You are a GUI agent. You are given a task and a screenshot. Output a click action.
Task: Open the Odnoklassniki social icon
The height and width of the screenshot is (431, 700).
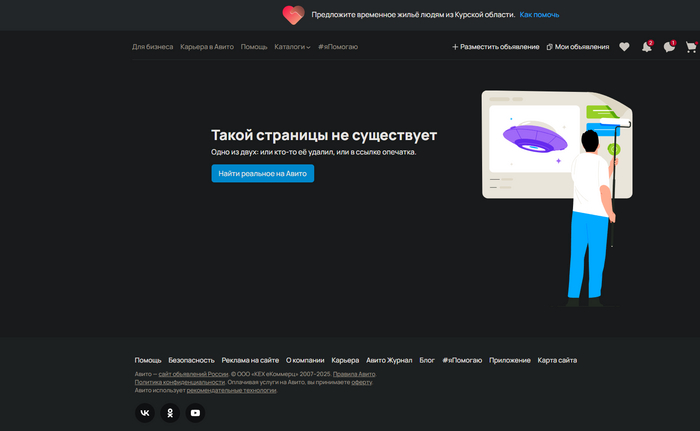pos(170,413)
